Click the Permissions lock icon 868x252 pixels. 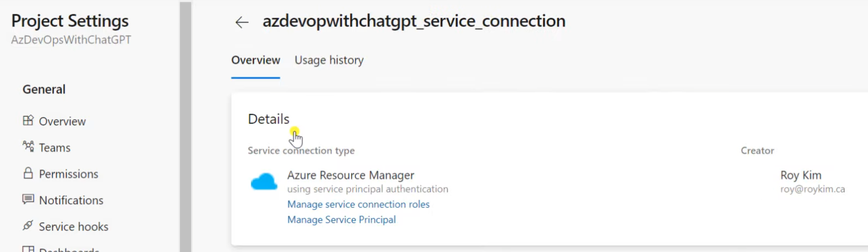click(28, 173)
